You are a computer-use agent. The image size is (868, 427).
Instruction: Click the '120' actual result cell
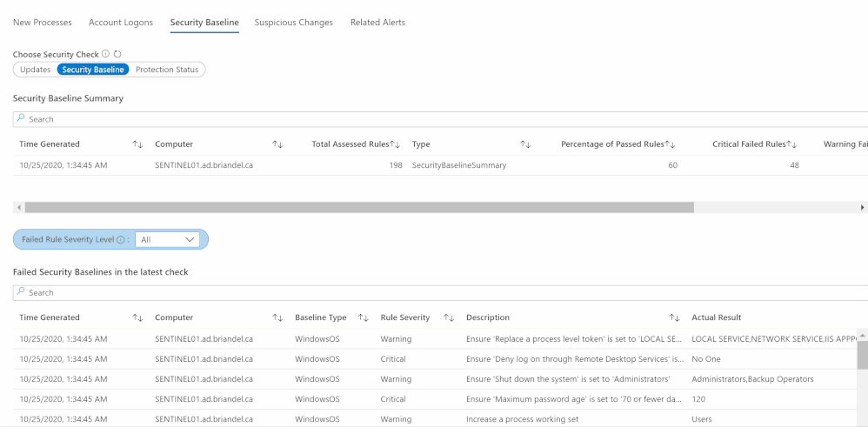click(698, 399)
